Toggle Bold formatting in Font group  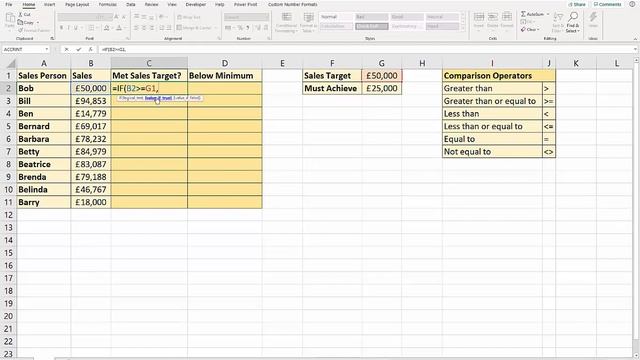pyautogui.click(x=61, y=28)
